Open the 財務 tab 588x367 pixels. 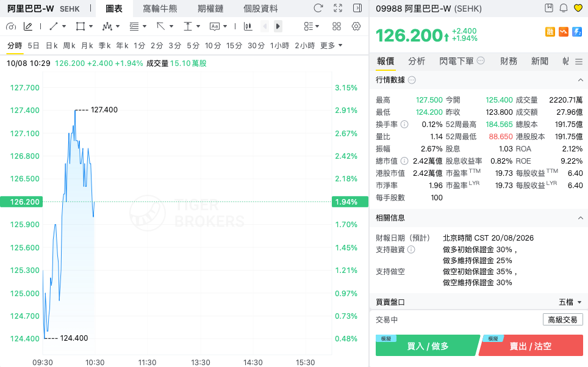(x=509, y=61)
